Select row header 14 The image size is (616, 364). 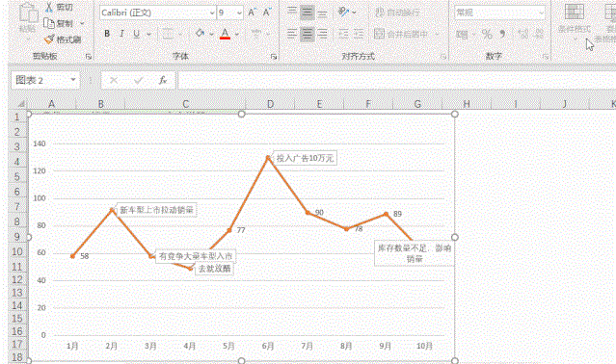click(17, 305)
